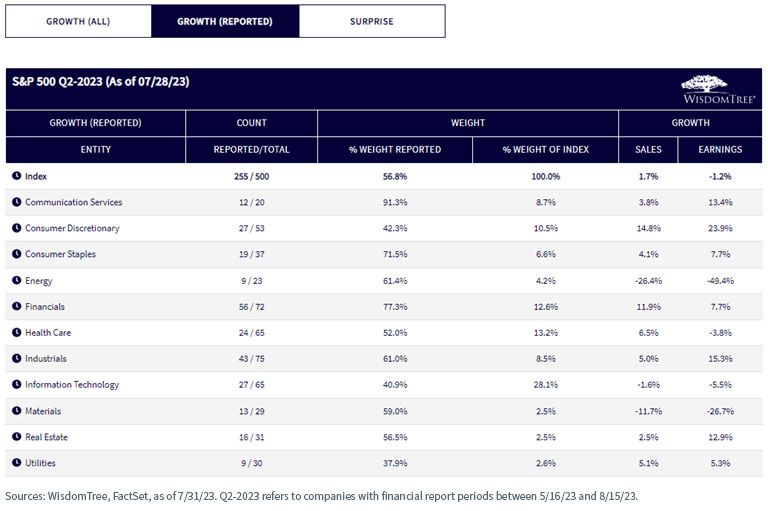This screenshot has width=768, height=511.
Task: Click the Consumer Staples sector name
Action: pos(60,254)
